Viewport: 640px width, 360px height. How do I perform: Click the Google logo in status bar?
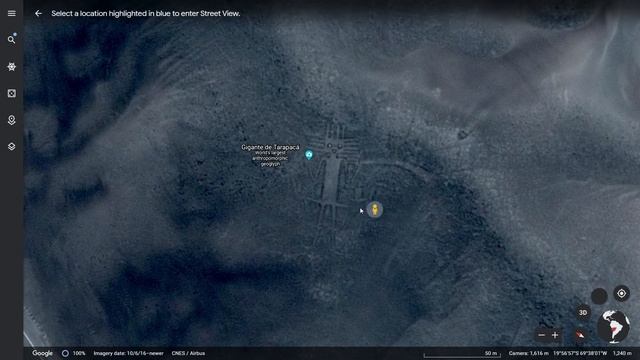coord(42,353)
